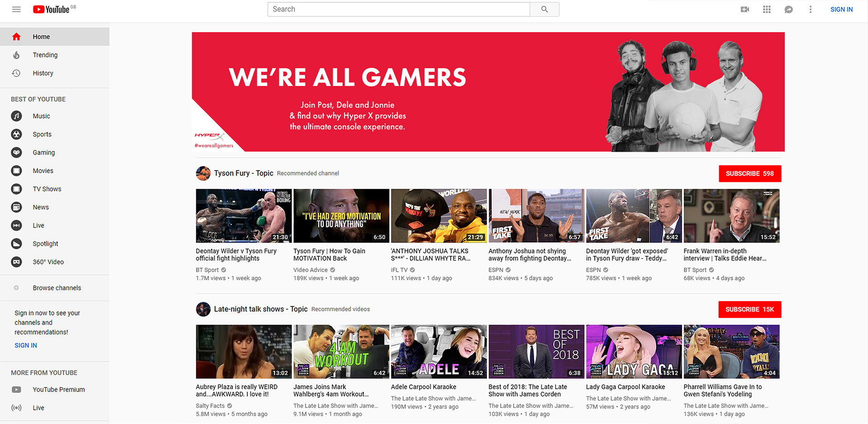Open Tyson Fury - Topic channel title
The image size is (868, 424).
coord(244,173)
